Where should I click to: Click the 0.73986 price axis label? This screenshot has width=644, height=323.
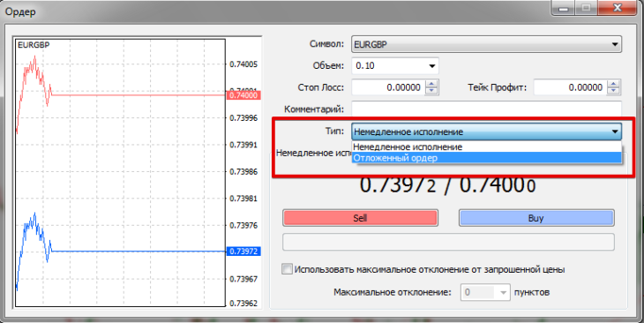click(243, 172)
